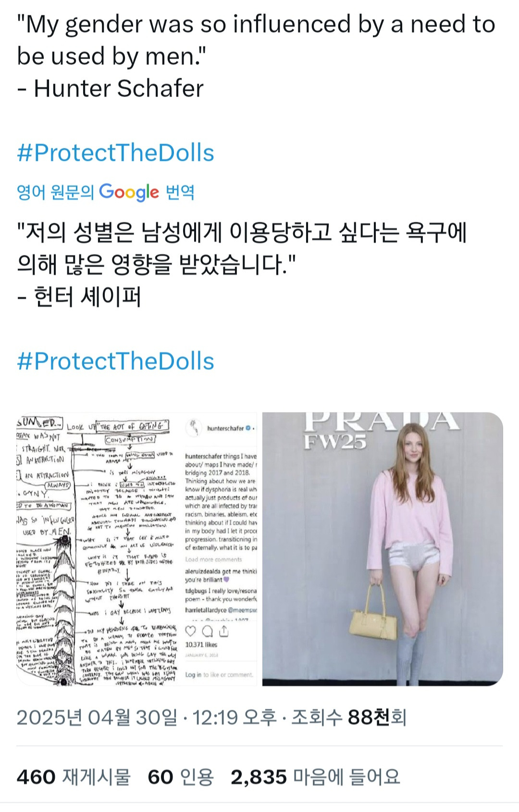The height and width of the screenshot is (812, 519).
Task: Click the hunterschafer username header
Action: 225,428
